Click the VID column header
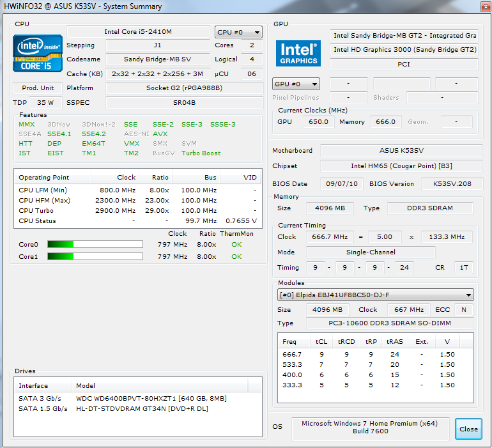Image resolution: width=492 pixels, height=448 pixels. click(x=241, y=178)
